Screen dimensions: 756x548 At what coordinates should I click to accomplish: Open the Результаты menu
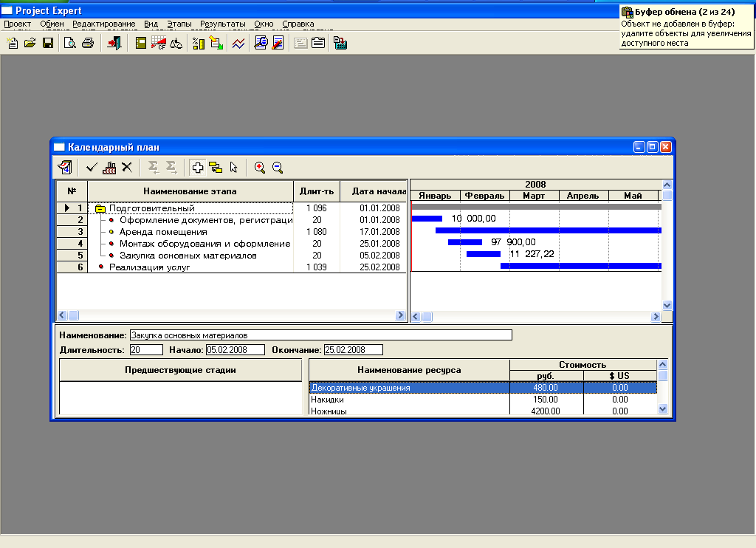point(222,24)
